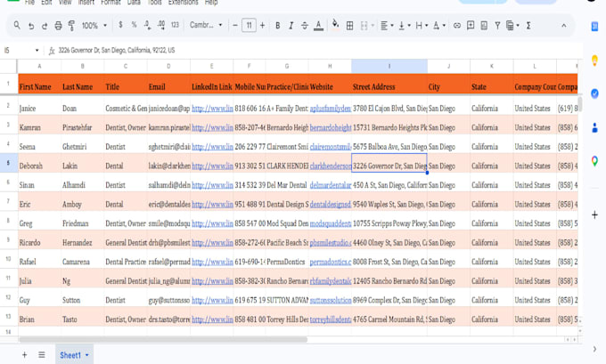Open vertical align dropdown
The image size is (606, 364).
tap(405, 26)
